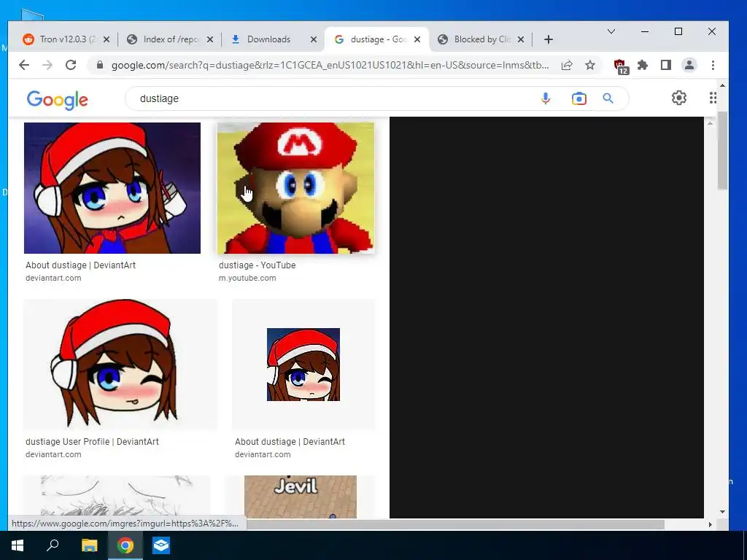
Task: Click the forward navigation arrow
Action: tap(47, 65)
